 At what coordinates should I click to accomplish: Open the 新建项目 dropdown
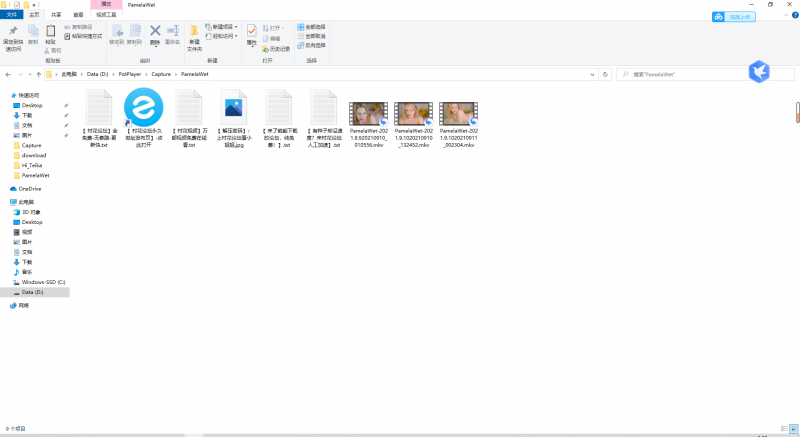click(x=223, y=27)
